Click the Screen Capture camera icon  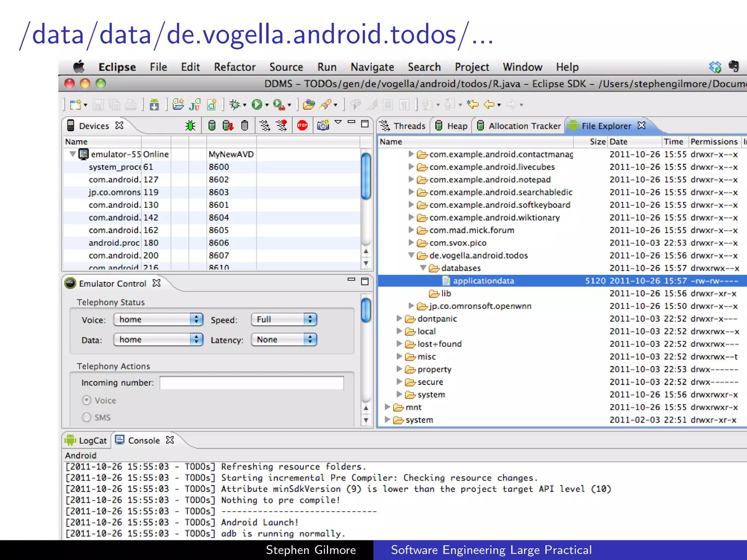323,125
